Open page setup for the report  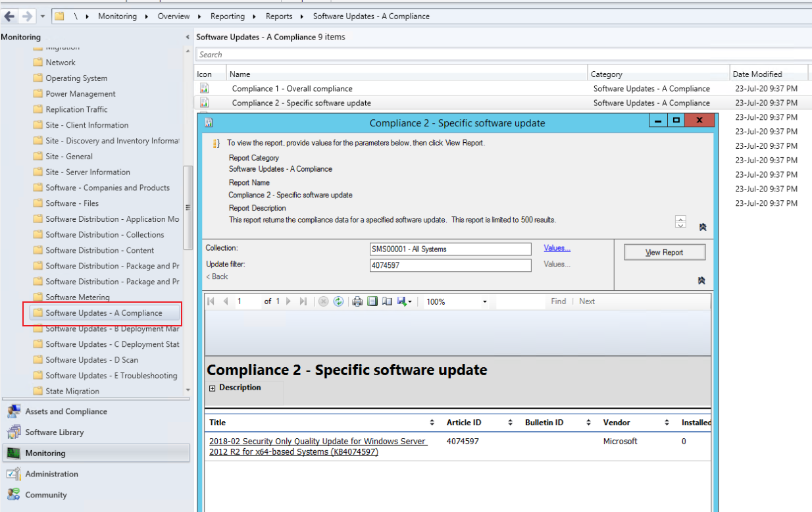(x=388, y=301)
